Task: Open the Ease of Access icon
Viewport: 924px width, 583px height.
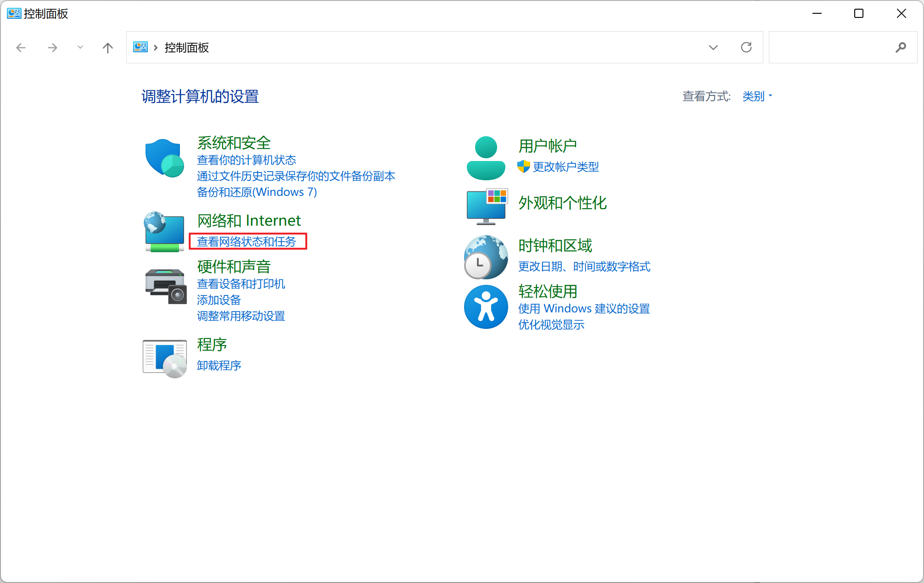Action: click(x=486, y=306)
